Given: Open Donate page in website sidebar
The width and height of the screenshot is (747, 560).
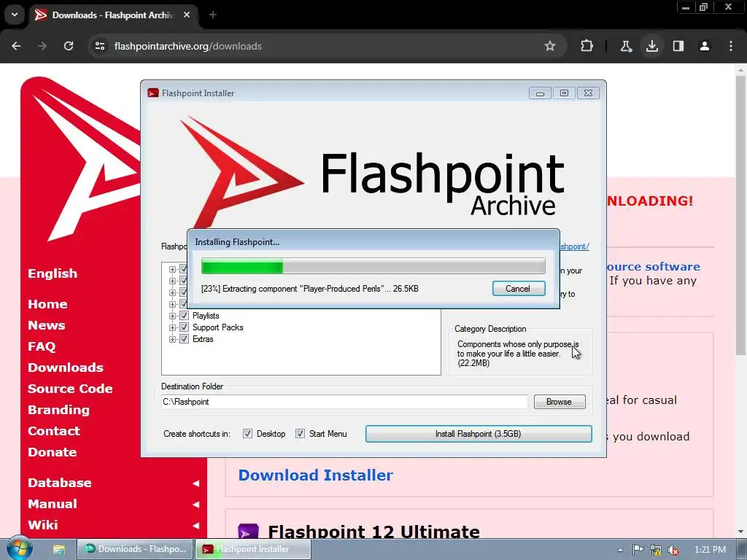Looking at the screenshot, I should click(52, 452).
